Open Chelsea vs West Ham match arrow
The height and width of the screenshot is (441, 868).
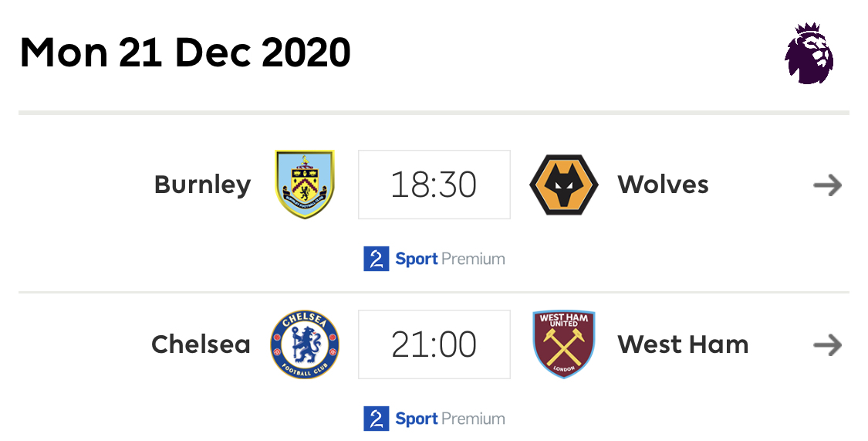(828, 345)
